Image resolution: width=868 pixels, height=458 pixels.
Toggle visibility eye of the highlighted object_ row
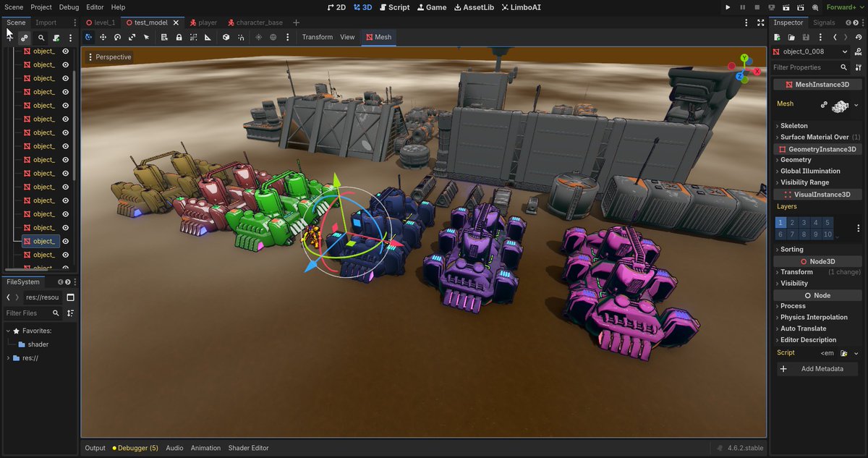click(66, 241)
